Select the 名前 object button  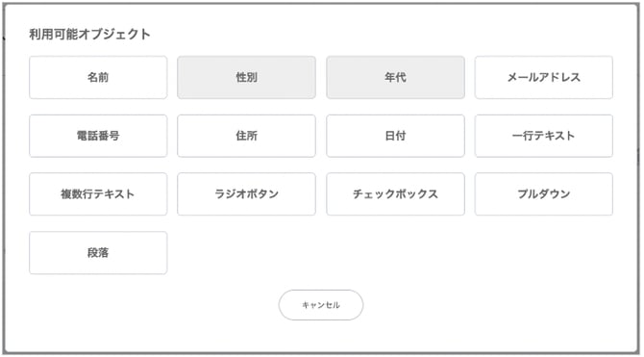98,77
